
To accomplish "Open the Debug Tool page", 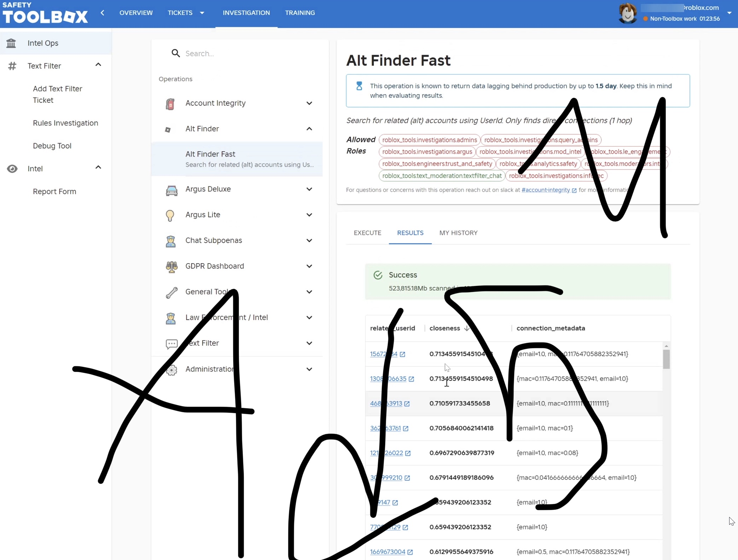I will (52, 146).
